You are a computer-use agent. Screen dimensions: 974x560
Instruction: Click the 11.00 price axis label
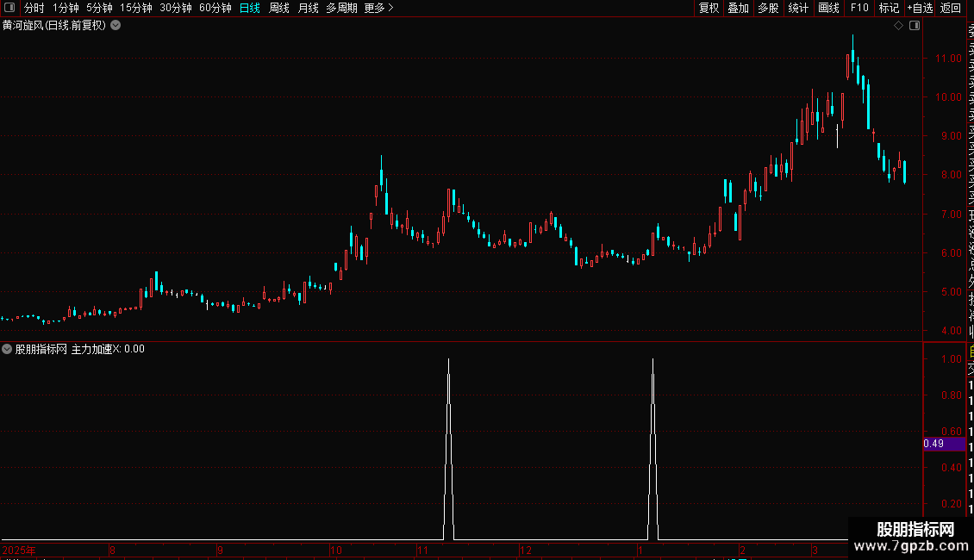click(948, 59)
